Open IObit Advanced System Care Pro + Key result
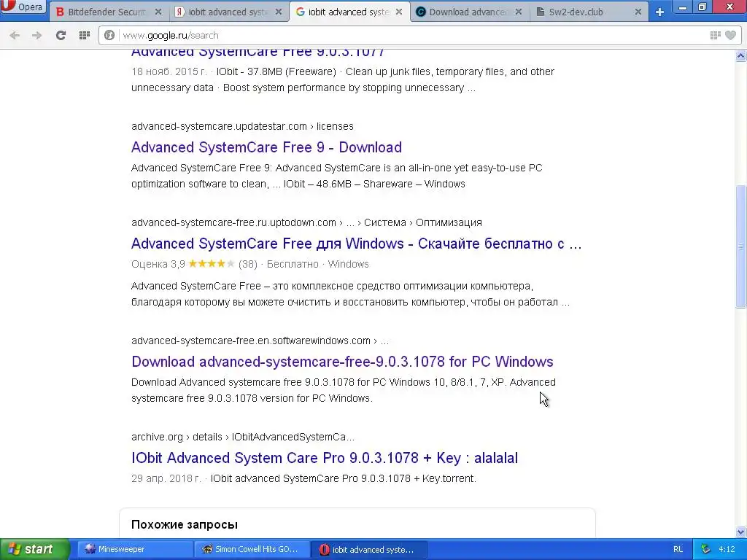This screenshot has width=747, height=560. pos(325,458)
